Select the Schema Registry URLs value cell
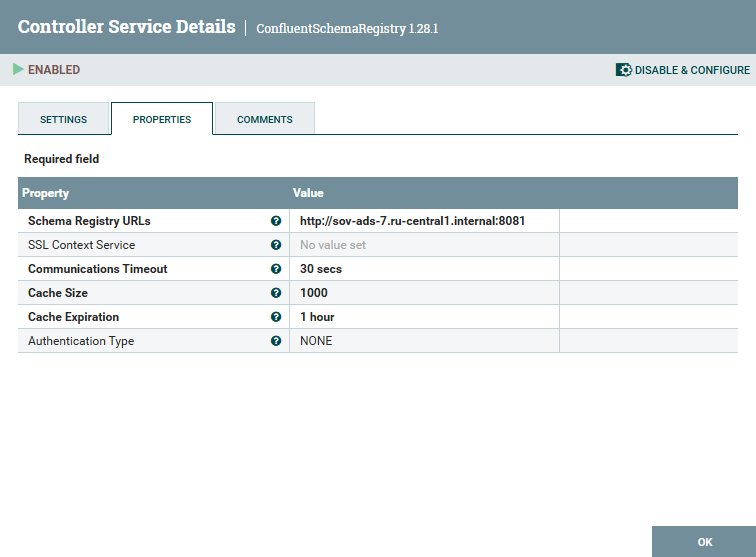Screen dimensions: 756x557 coord(413,221)
